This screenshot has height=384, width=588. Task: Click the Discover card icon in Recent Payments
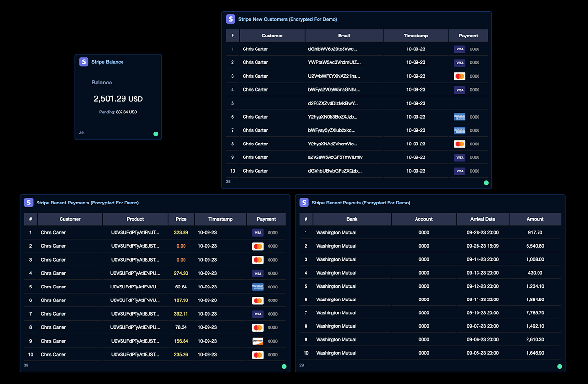pos(258,341)
